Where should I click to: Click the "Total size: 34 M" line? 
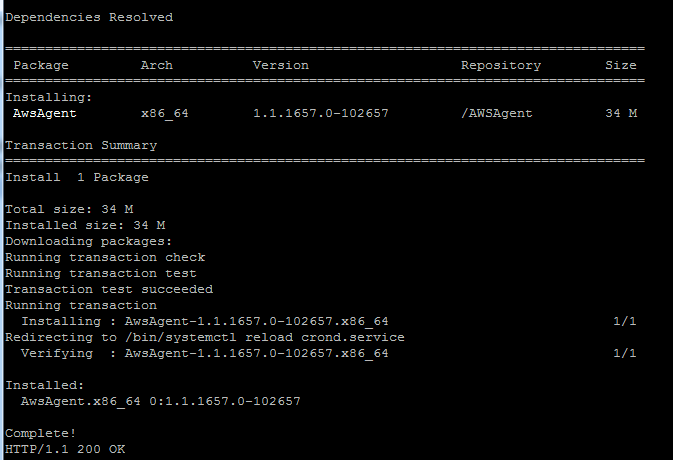[69, 209]
